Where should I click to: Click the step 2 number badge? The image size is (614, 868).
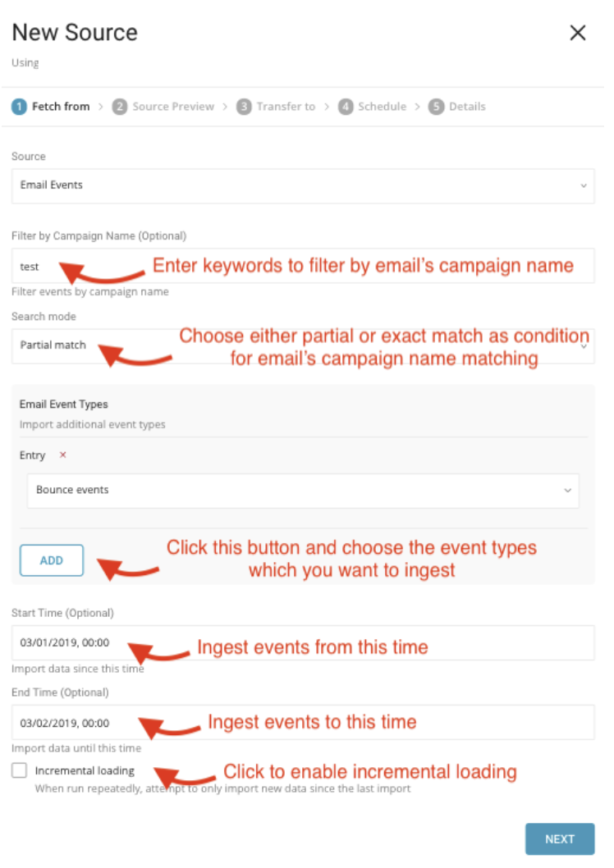120,107
